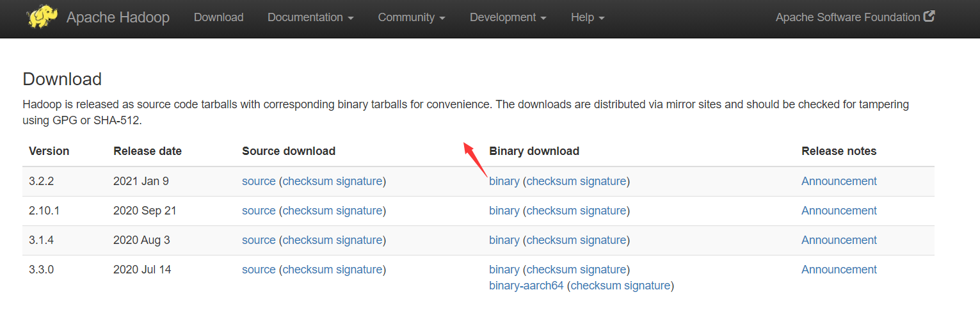Viewport: 980px width, 324px height.
Task: Click the Source download column header
Action: tap(289, 151)
